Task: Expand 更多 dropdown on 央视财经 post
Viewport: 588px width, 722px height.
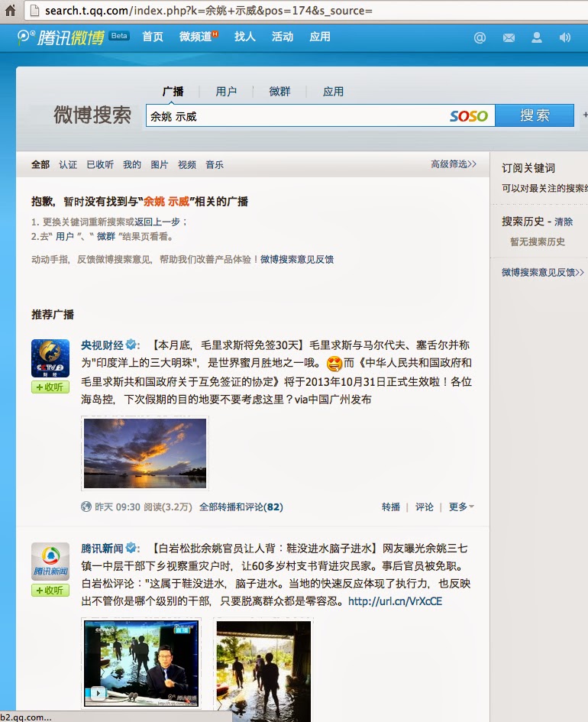Action: (x=461, y=507)
